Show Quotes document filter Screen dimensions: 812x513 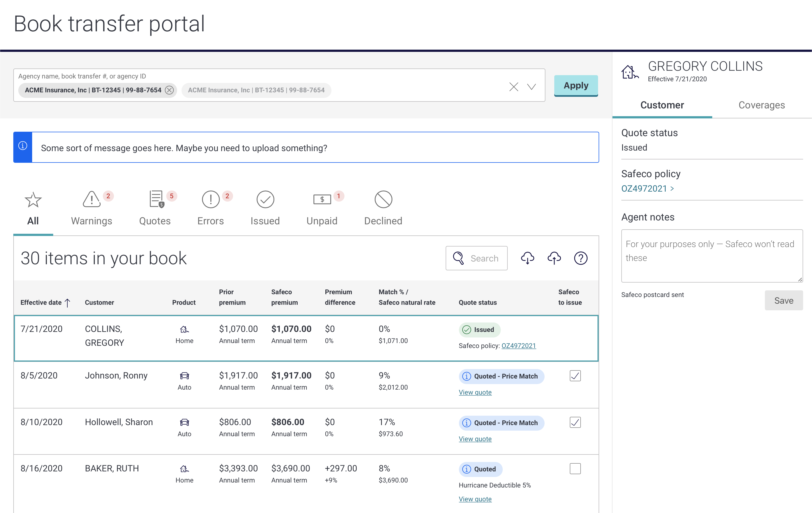[155, 199]
